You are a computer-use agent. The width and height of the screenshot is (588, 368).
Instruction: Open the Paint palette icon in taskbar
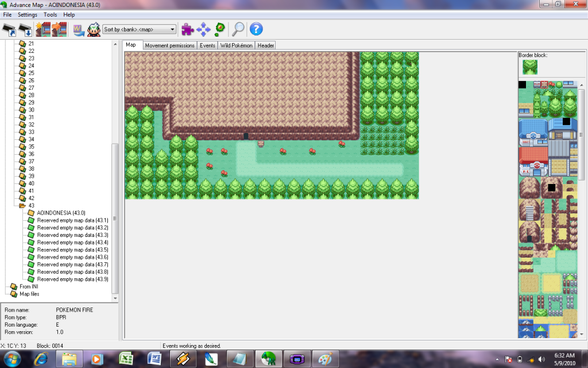coord(325,359)
